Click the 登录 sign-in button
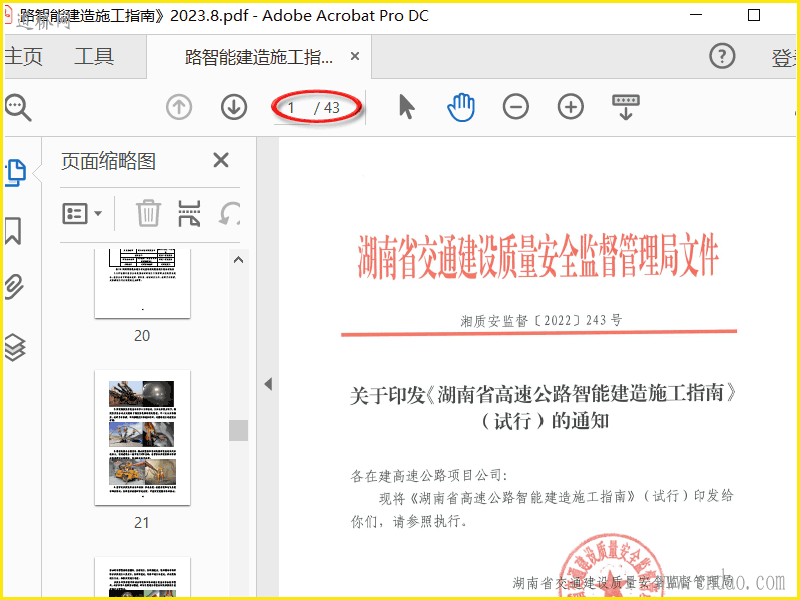 784,58
